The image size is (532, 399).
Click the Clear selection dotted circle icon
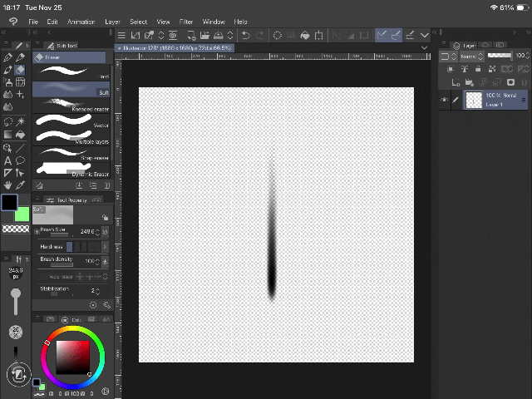pyautogui.click(x=277, y=35)
